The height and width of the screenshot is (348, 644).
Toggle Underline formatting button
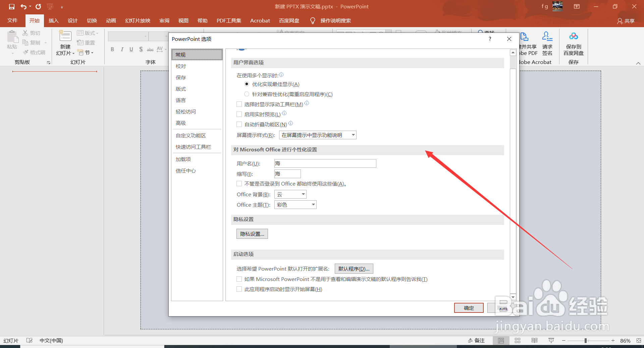pos(131,49)
